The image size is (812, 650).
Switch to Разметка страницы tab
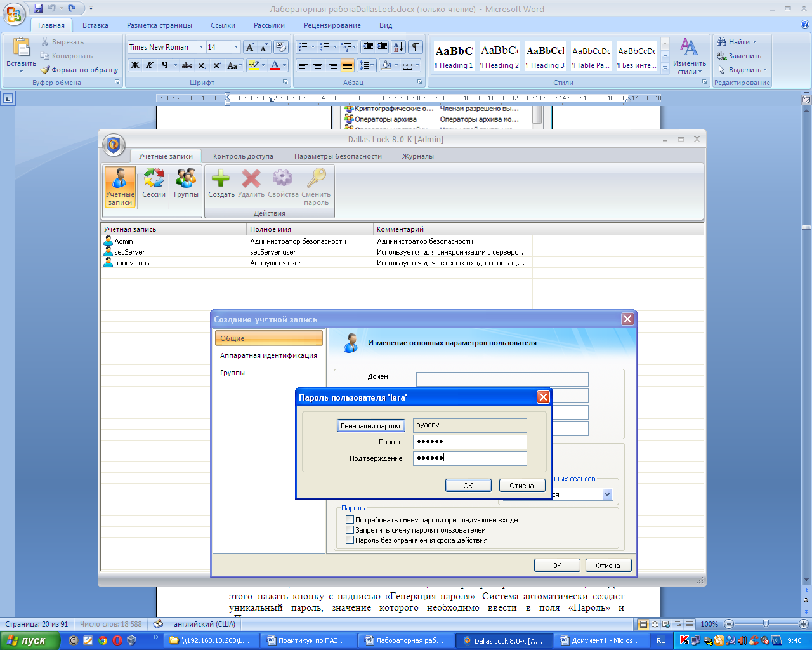pyautogui.click(x=159, y=25)
